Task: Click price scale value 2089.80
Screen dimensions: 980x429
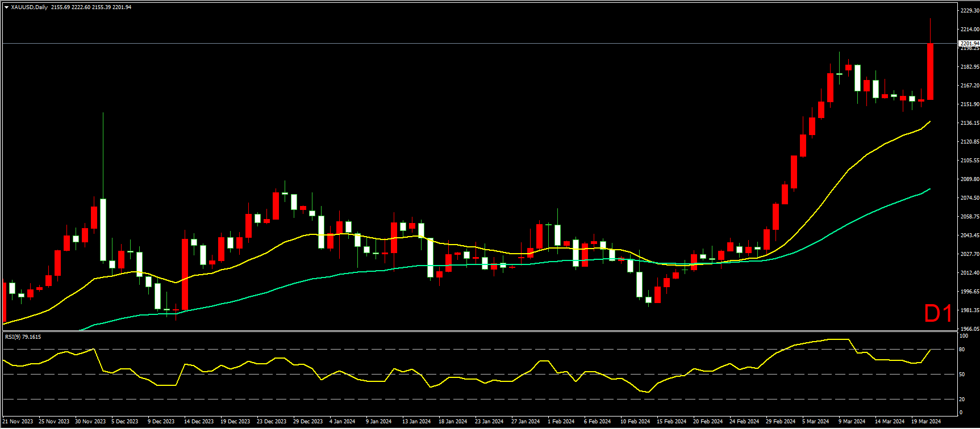Action: (969, 179)
